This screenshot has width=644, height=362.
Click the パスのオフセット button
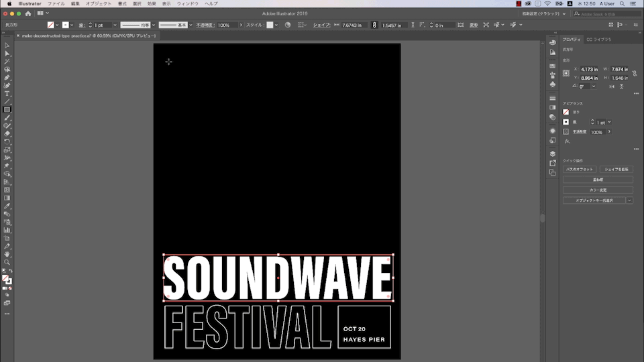click(579, 170)
